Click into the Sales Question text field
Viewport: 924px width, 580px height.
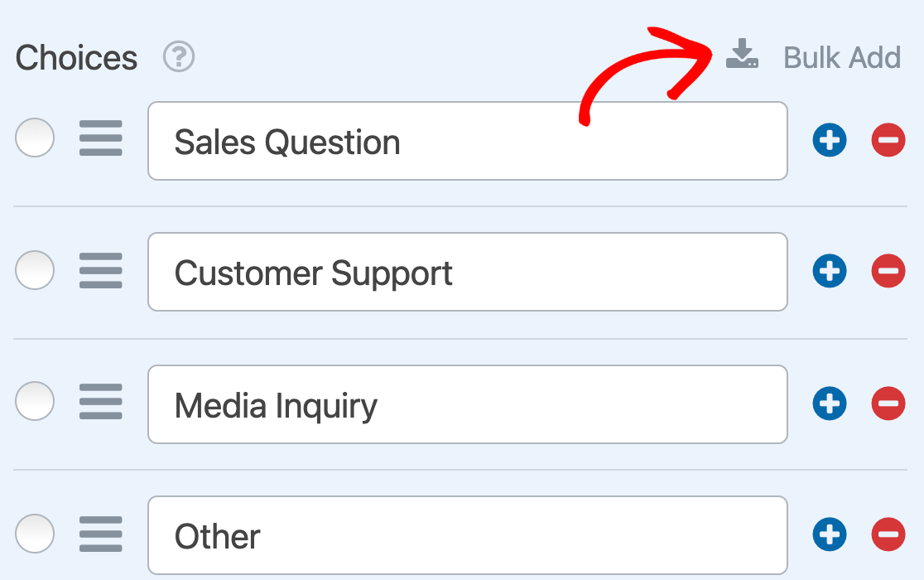click(x=467, y=142)
